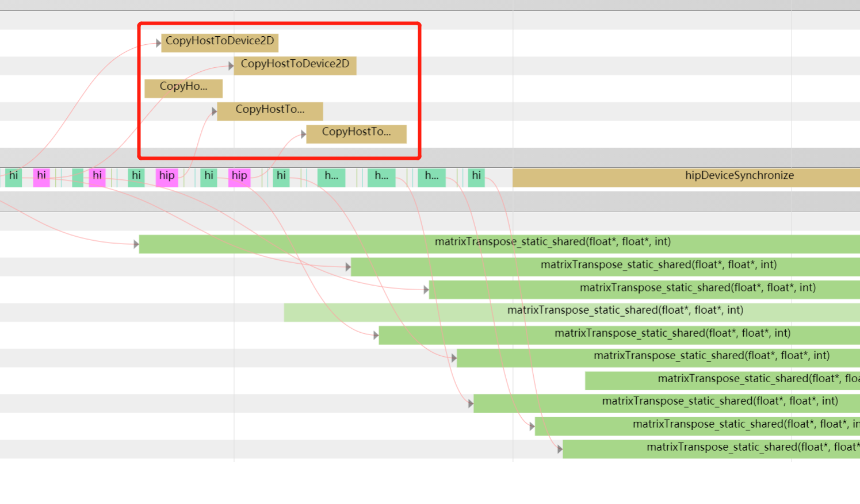Select the fifth CopyHostTo... memory copy

tap(356, 133)
